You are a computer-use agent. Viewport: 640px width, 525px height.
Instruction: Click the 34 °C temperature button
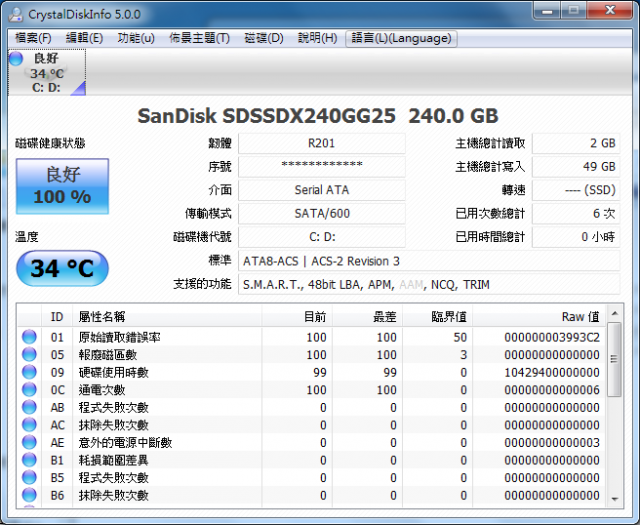point(62,269)
